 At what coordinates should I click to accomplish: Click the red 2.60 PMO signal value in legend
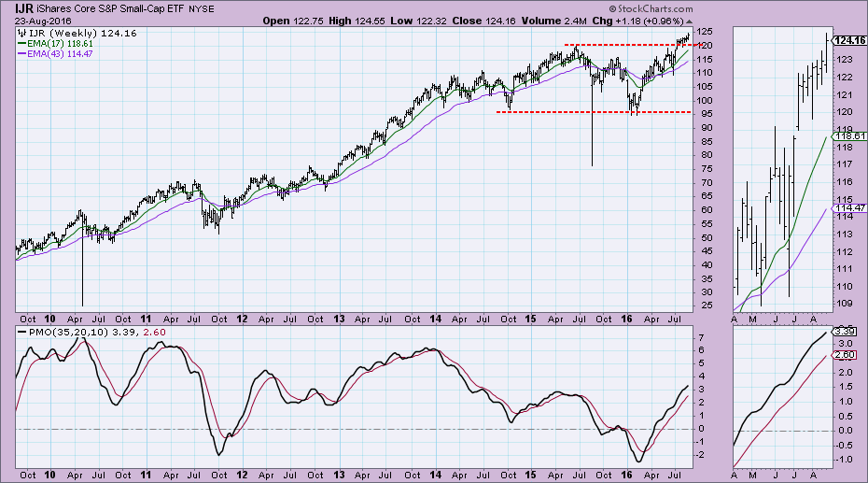click(154, 333)
